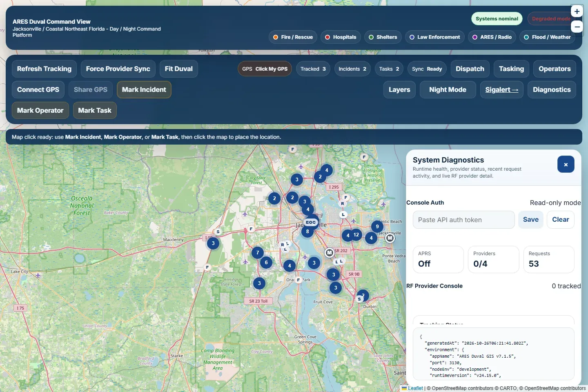Click the EOC map marker
This screenshot has height=392, width=588.
311,222
